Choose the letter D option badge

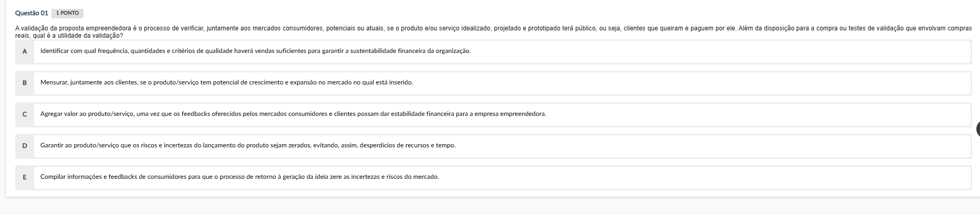(x=25, y=145)
